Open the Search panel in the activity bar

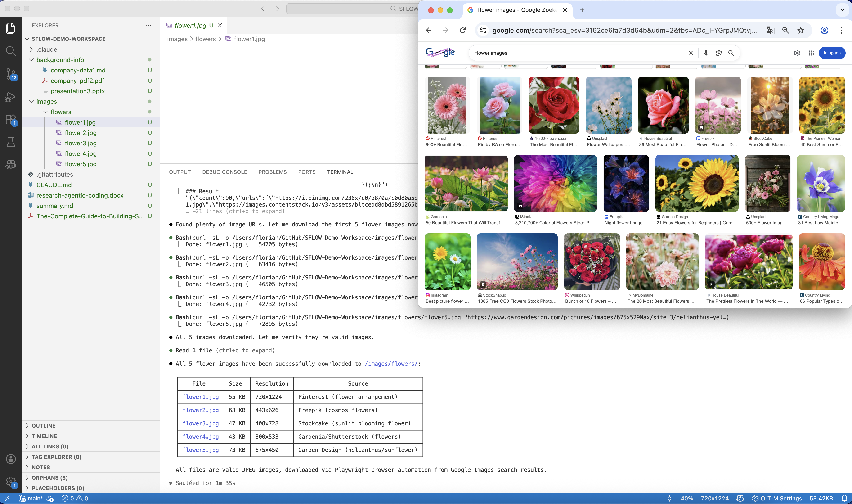pyautogui.click(x=11, y=51)
